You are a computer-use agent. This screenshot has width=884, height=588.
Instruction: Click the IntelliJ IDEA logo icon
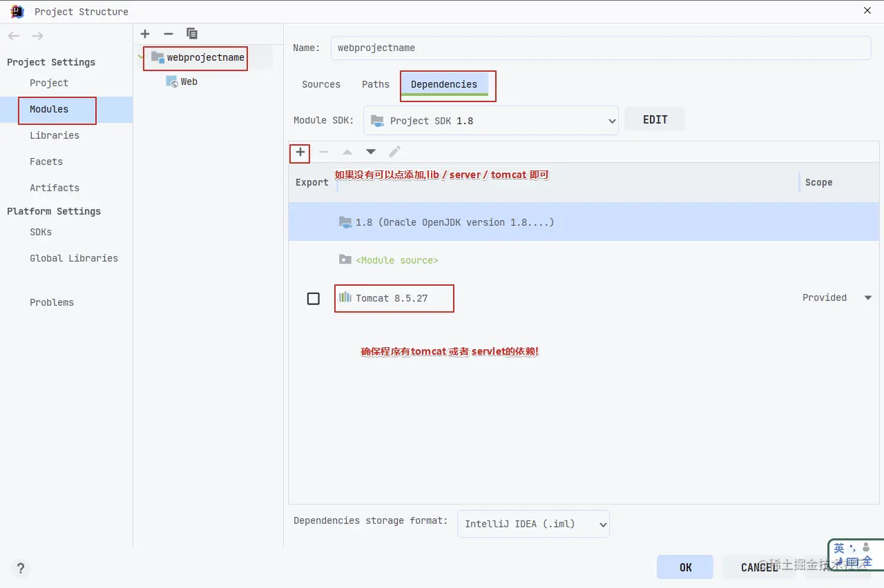click(x=17, y=11)
